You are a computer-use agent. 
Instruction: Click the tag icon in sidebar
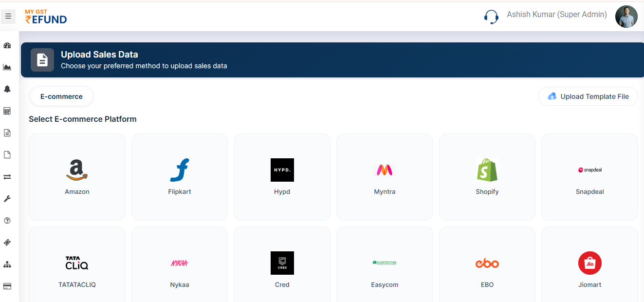[7, 242]
